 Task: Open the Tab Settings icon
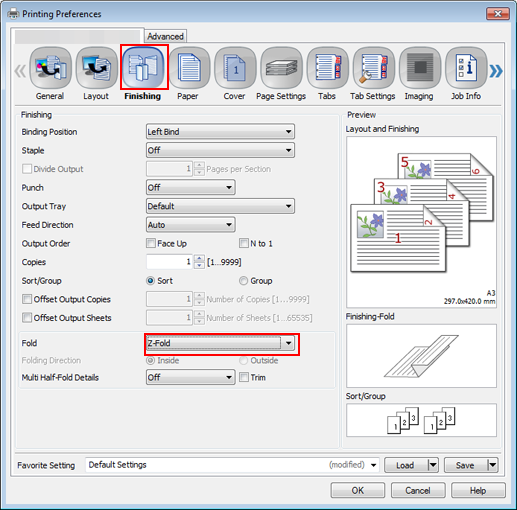pyautogui.click(x=374, y=68)
